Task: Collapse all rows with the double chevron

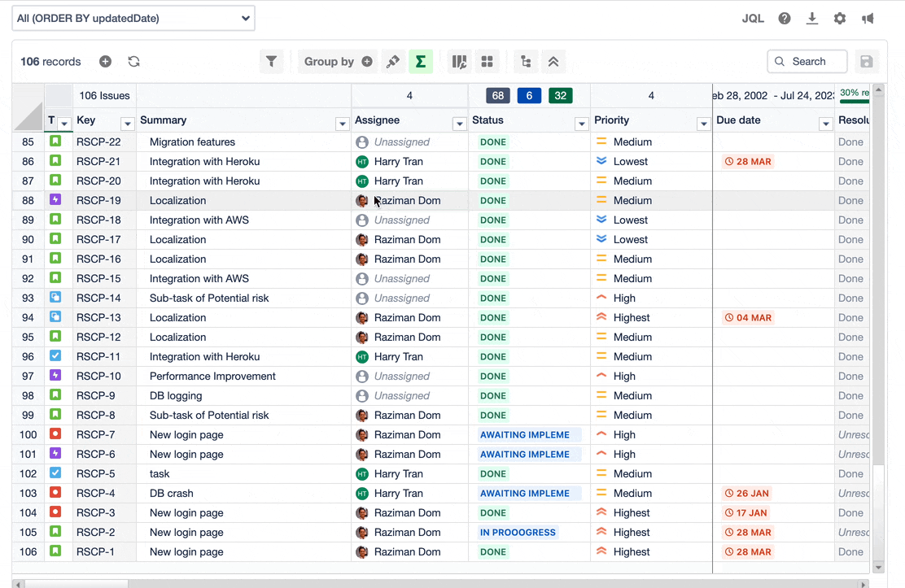Action: tap(553, 61)
